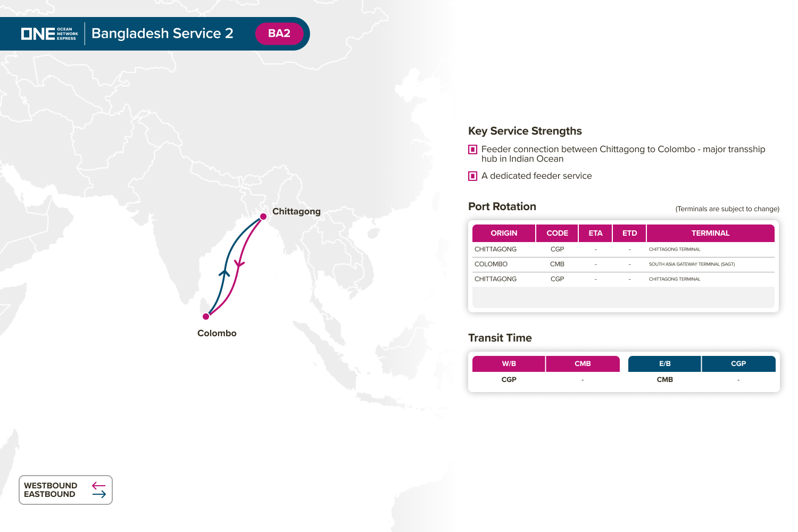Click the blue eastbound legend arrow

pos(99,494)
